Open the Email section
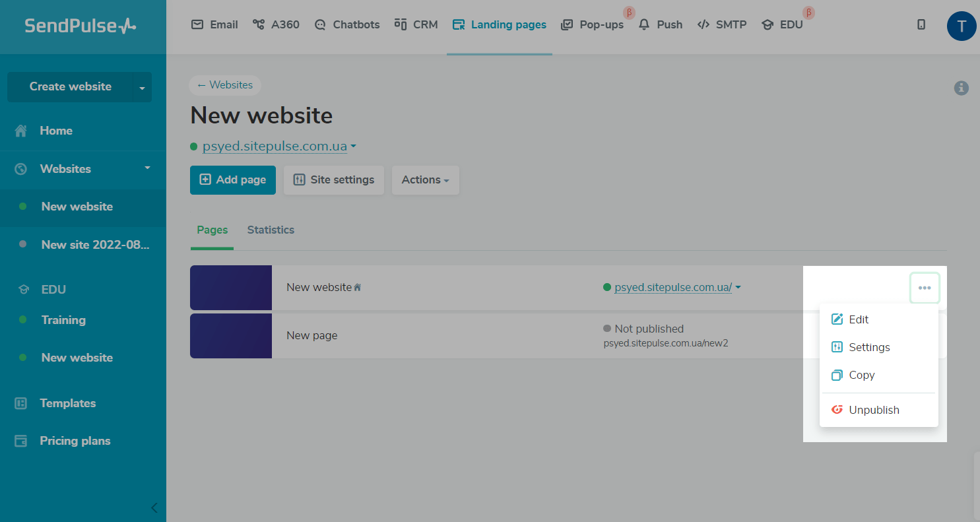The height and width of the screenshot is (522, 980). (x=214, y=24)
